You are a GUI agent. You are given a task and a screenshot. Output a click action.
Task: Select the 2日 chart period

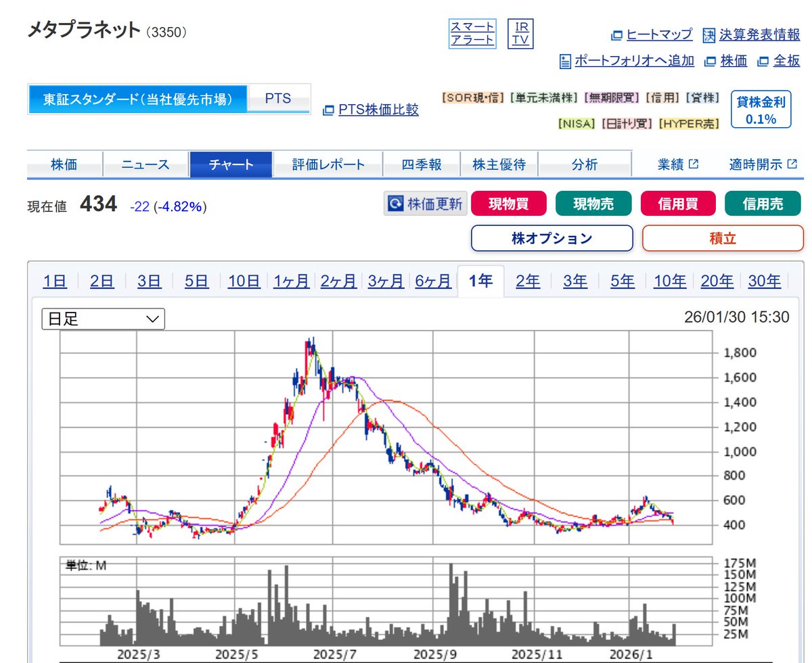tap(102, 281)
